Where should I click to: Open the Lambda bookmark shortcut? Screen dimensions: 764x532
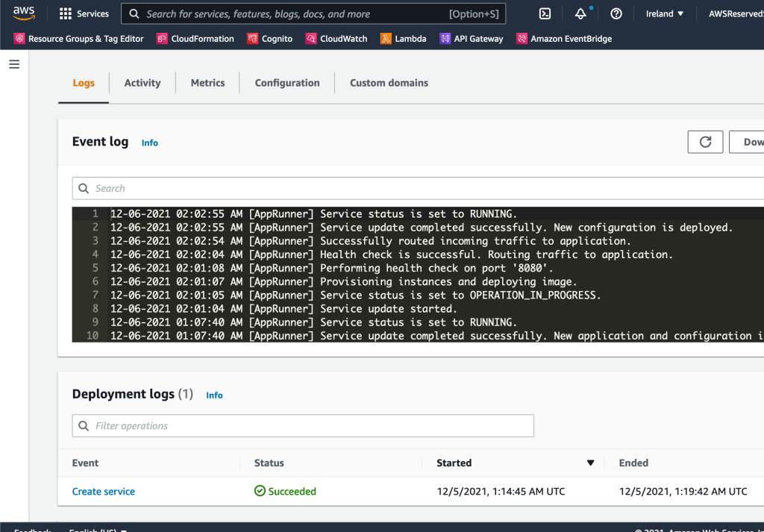click(x=404, y=39)
